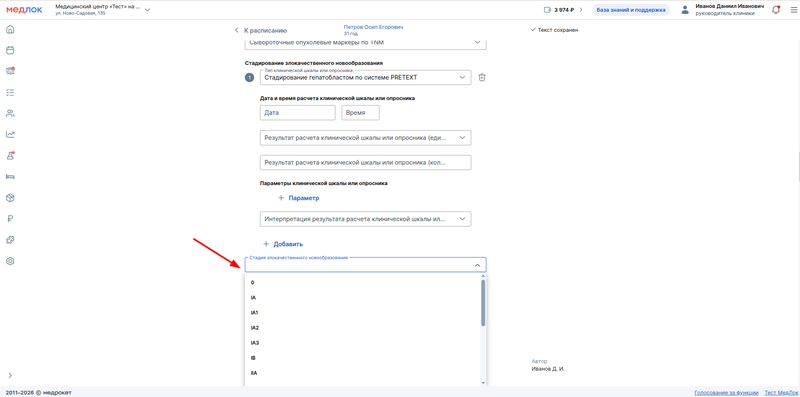The width and height of the screenshot is (800, 397).
Task: Open the clinic selector dropdown arrow
Action: [x=147, y=10]
